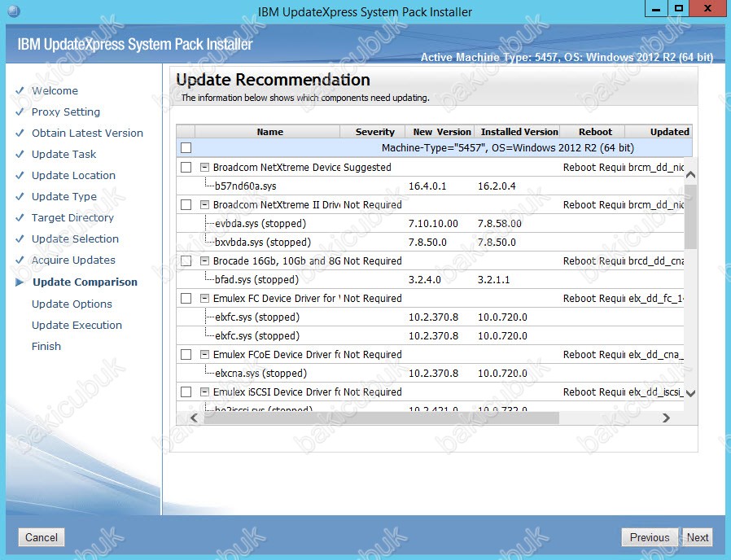Select the Update Execution step
The image size is (731, 560).
click(77, 325)
